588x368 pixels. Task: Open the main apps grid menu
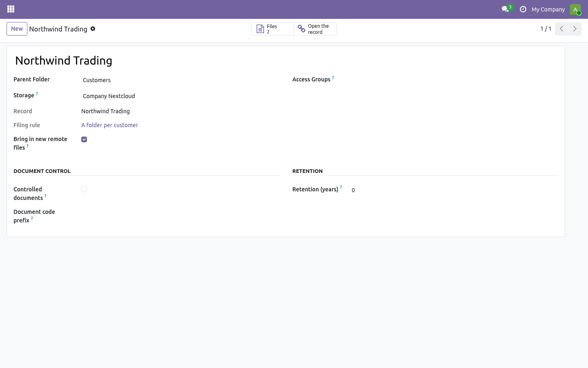point(11,9)
